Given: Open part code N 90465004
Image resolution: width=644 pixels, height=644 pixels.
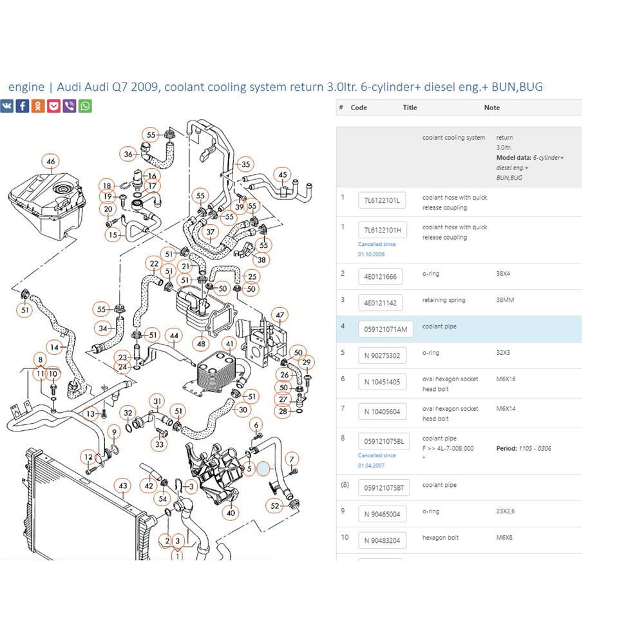Looking at the screenshot, I should tap(383, 514).
